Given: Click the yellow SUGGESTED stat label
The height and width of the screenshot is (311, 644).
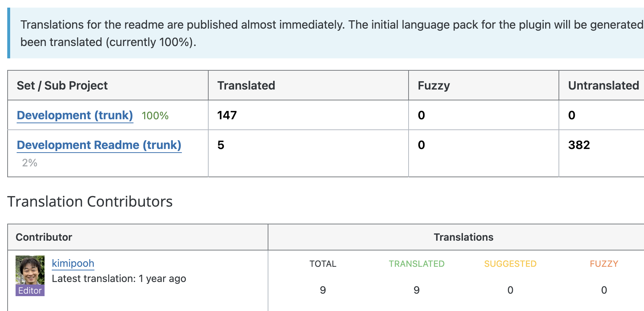Looking at the screenshot, I should click(510, 264).
